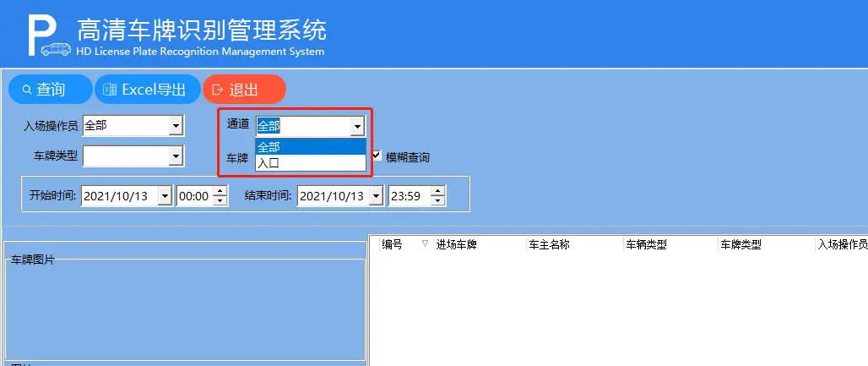The image size is (868, 366).
Task: Click the end date 2021/10/13 field
Action: [x=334, y=196]
